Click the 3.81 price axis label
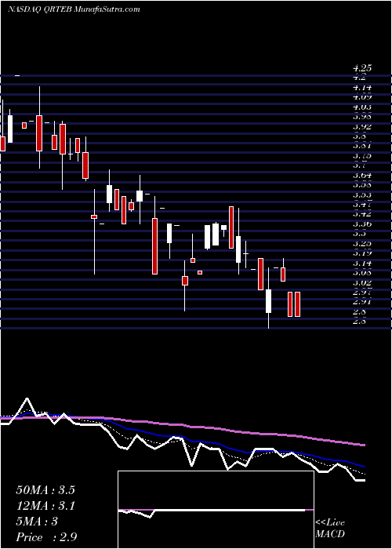 pyautogui.click(x=362, y=146)
